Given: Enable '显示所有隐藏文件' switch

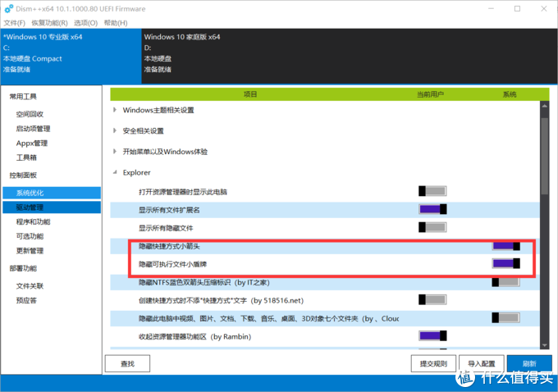Looking at the screenshot, I should tap(432, 227).
